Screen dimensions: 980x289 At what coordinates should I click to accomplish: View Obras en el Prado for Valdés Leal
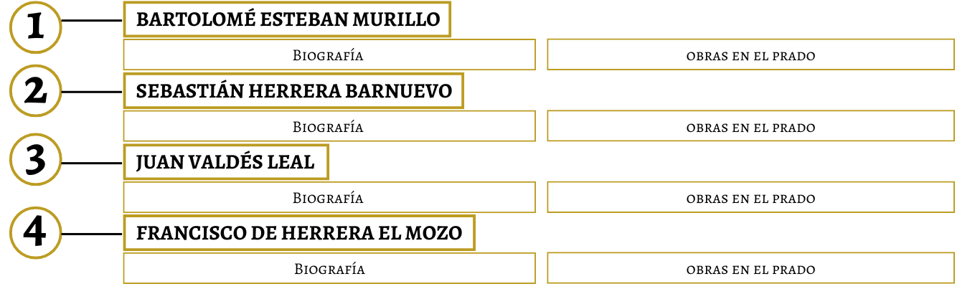[750, 197]
